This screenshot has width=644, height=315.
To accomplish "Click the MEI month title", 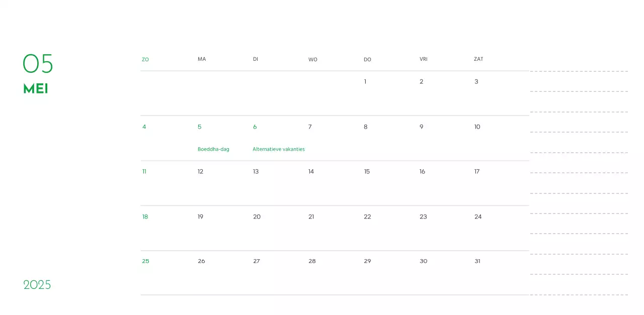I will (x=35, y=88).
